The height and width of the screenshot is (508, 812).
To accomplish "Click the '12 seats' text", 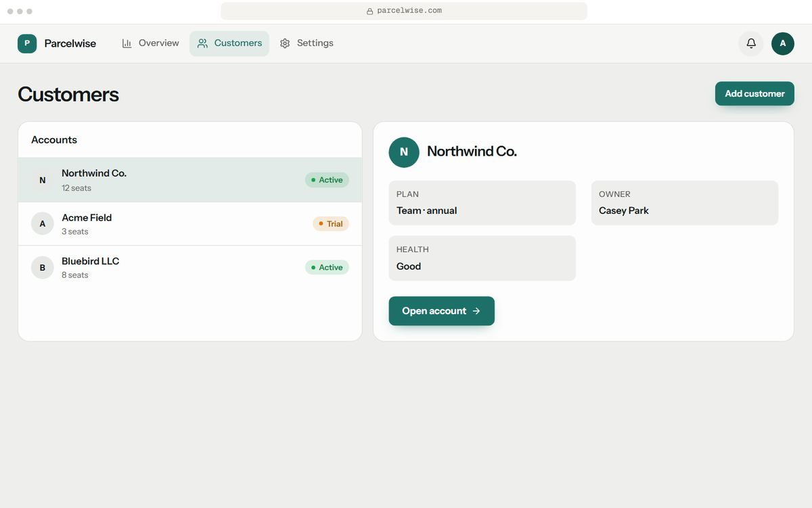I will pyautogui.click(x=76, y=188).
